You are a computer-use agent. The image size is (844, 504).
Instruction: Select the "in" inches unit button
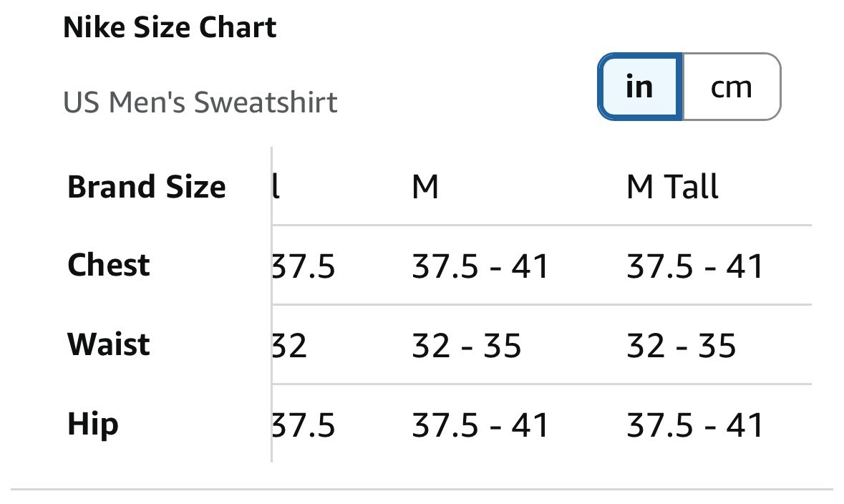click(639, 87)
